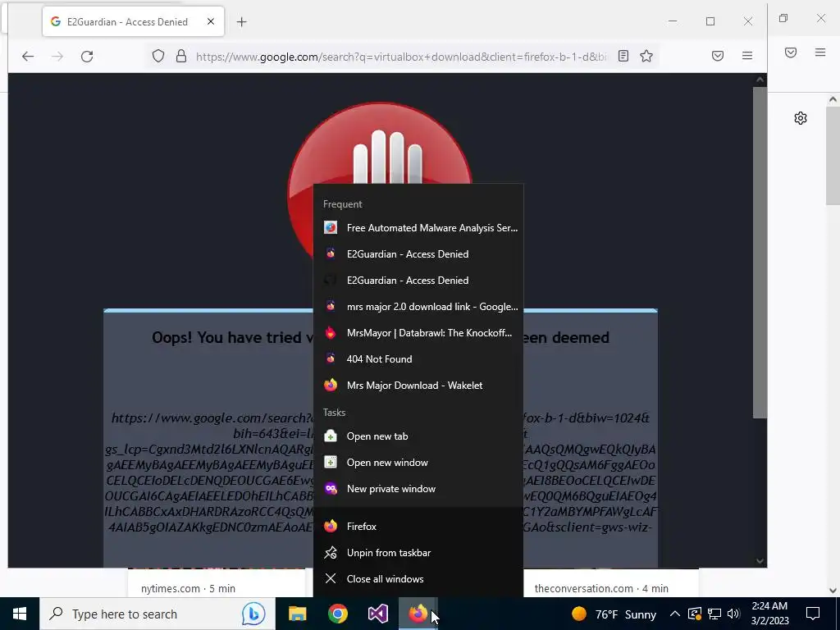Reload the E2Guardian page

[x=87, y=57]
